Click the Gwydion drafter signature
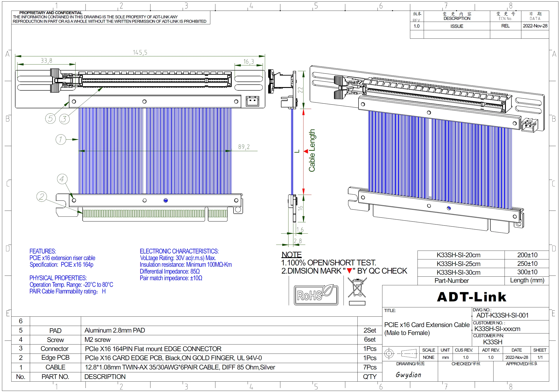 [408, 375]
